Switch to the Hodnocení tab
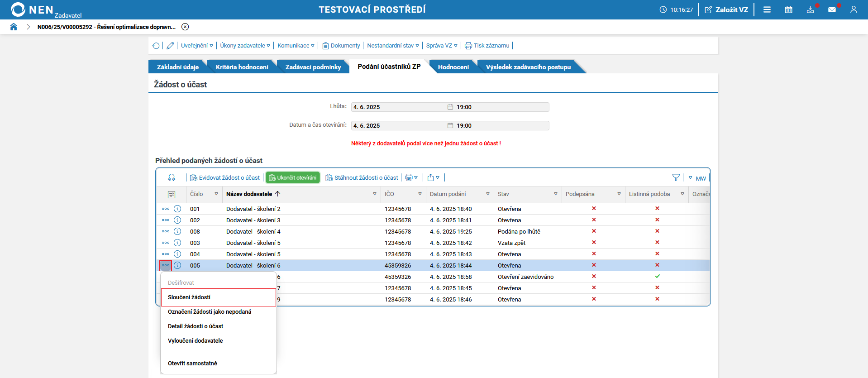This screenshot has height=378, width=868. [x=453, y=67]
